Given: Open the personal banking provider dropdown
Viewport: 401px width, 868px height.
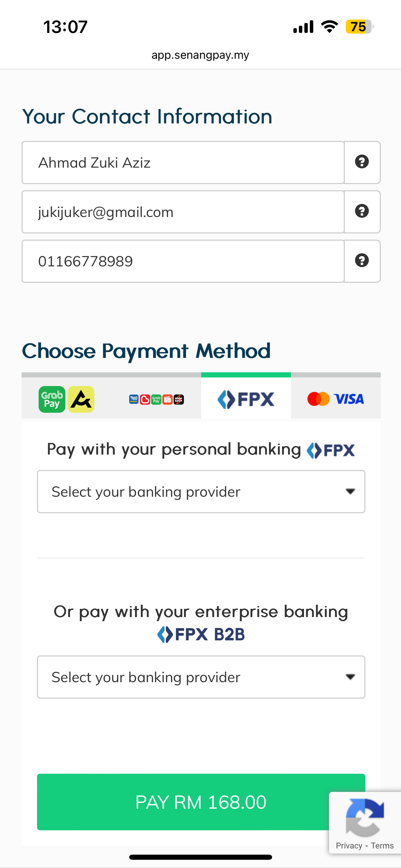Looking at the screenshot, I should [201, 492].
